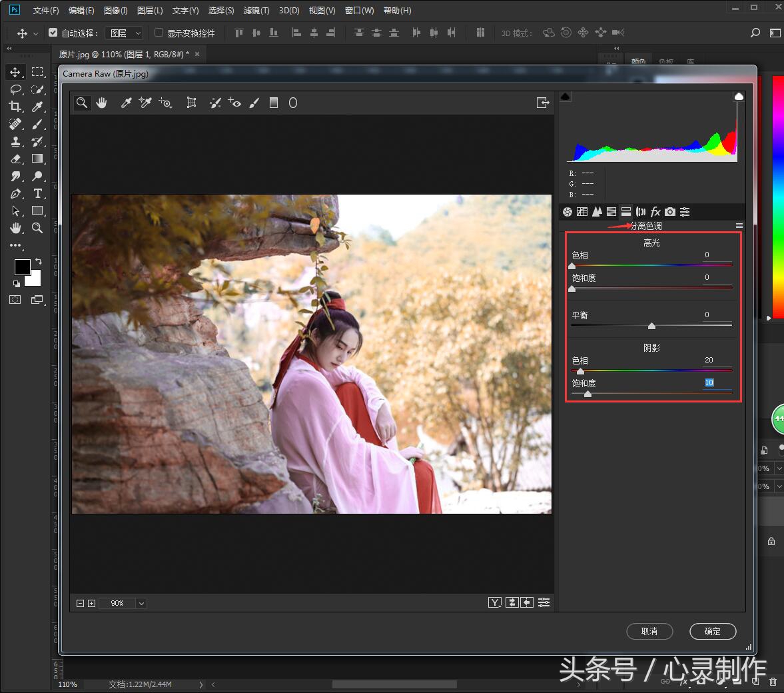784x693 pixels.
Task: Toggle the before/after preview view
Action: coord(496,602)
